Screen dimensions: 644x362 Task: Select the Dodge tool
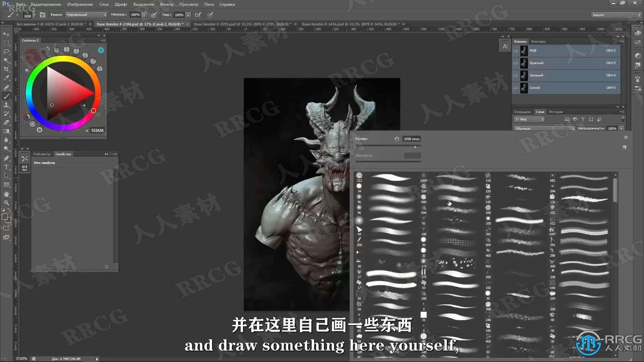pyautogui.click(x=6, y=148)
